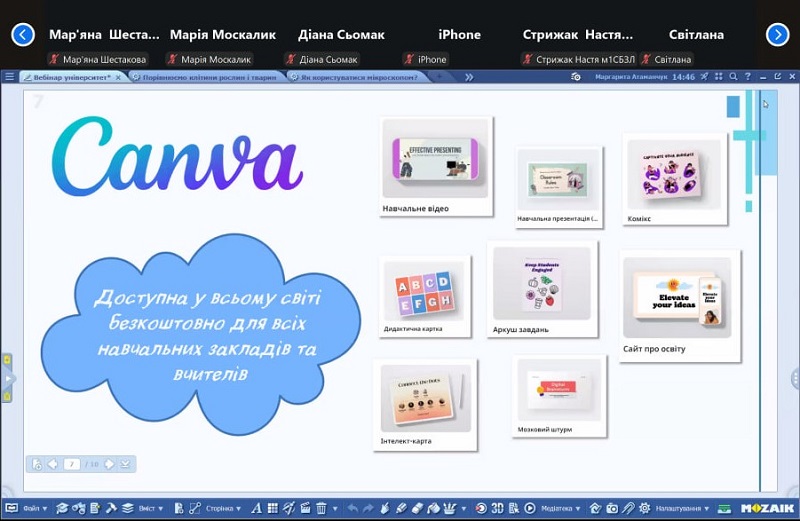This screenshot has width=800, height=521.
Task: Click the text tool letter A icon
Action: tap(257, 508)
